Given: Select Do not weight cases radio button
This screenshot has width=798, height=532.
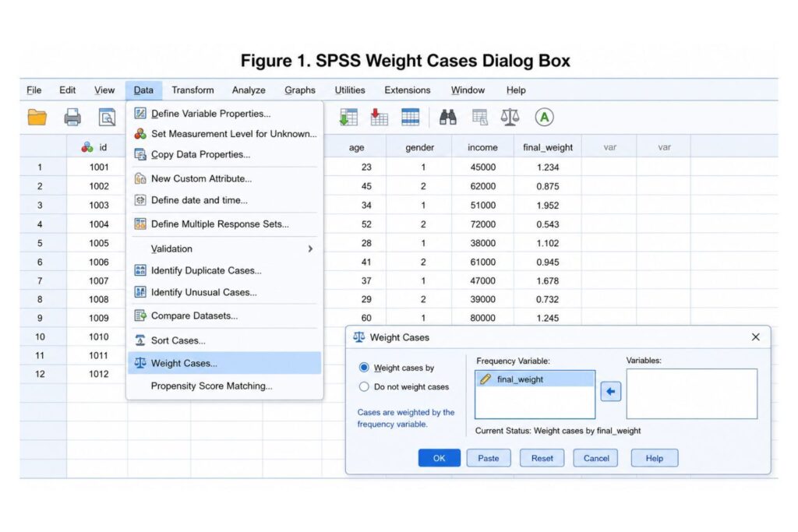Looking at the screenshot, I should tap(364, 386).
